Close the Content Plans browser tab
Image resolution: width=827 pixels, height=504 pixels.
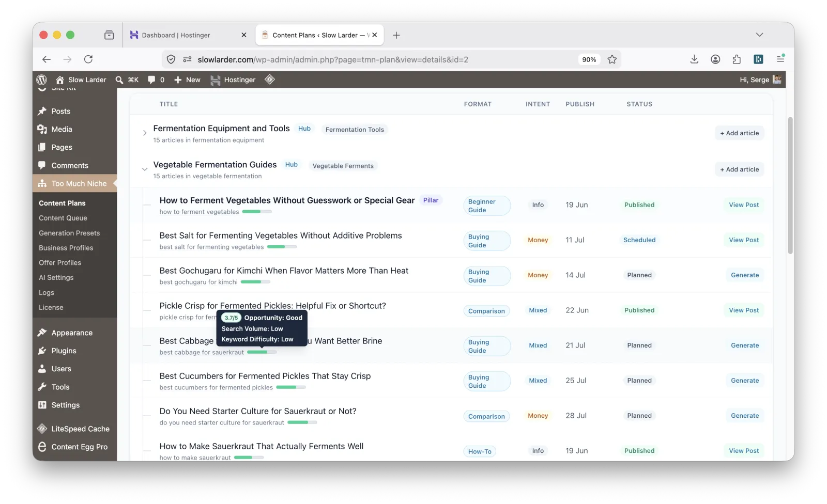(x=375, y=35)
